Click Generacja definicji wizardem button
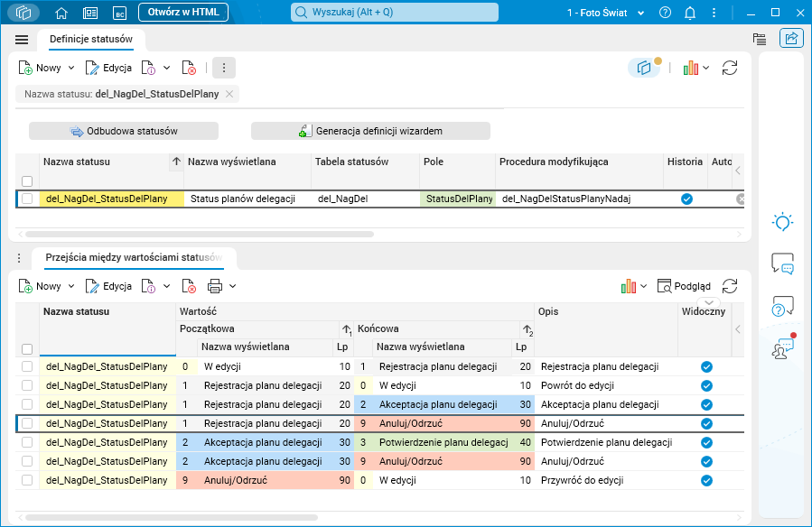The height and width of the screenshot is (527, 812). point(370,131)
